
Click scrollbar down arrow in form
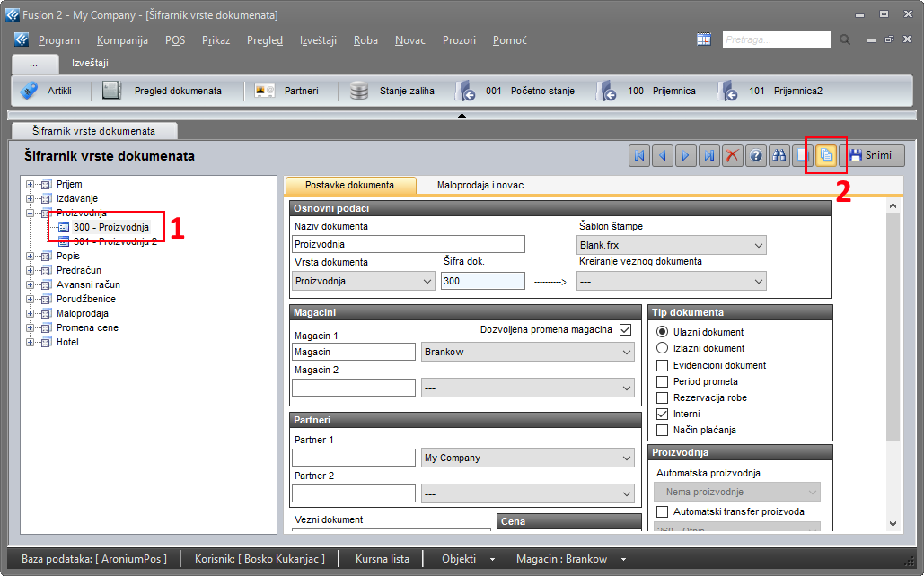pyautogui.click(x=893, y=524)
